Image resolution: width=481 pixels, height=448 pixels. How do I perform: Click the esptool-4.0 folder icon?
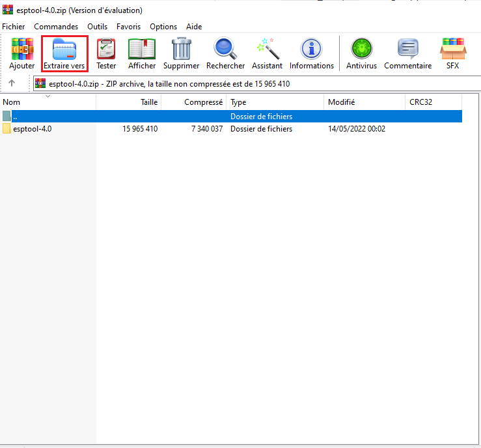(x=7, y=128)
